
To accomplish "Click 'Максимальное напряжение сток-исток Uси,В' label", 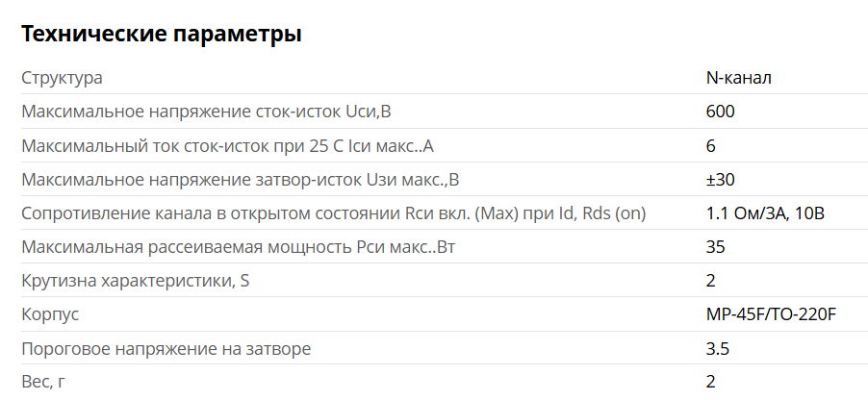I will point(206,112).
